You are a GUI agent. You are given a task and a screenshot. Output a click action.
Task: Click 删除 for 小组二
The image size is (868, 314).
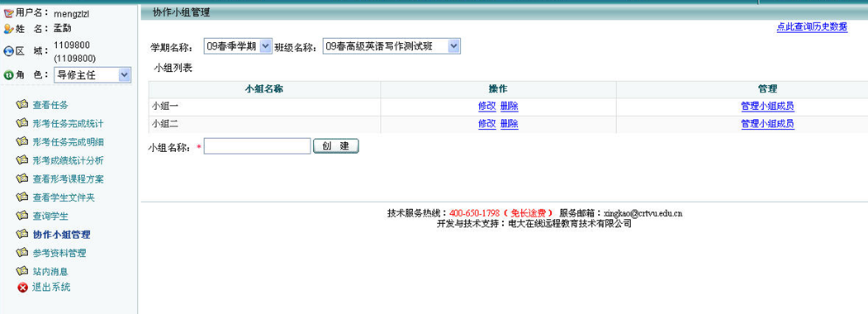point(510,124)
